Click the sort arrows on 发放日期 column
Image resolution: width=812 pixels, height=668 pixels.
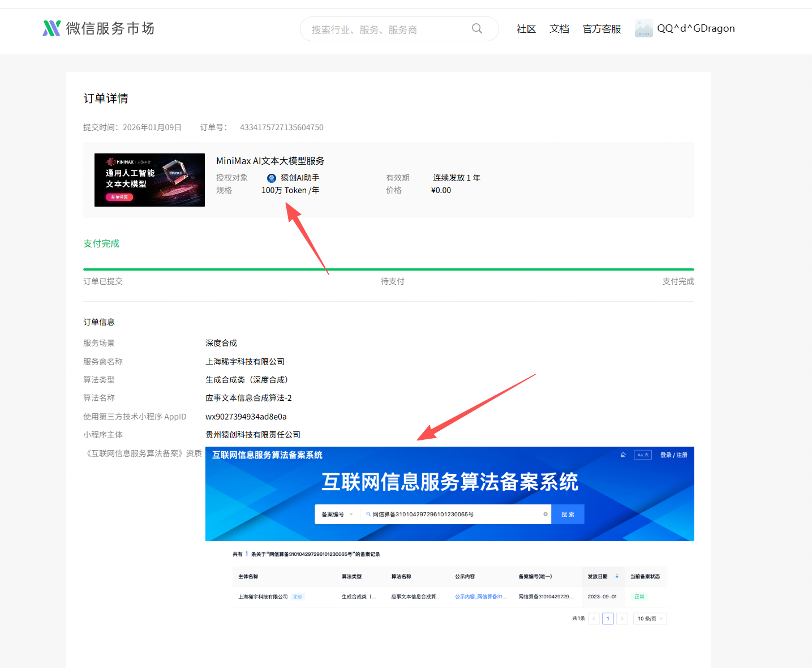coord(617,576)
